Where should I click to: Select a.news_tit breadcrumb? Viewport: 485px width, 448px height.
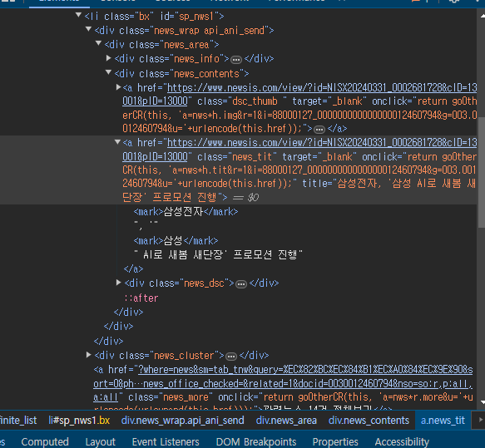pos(443,421)
